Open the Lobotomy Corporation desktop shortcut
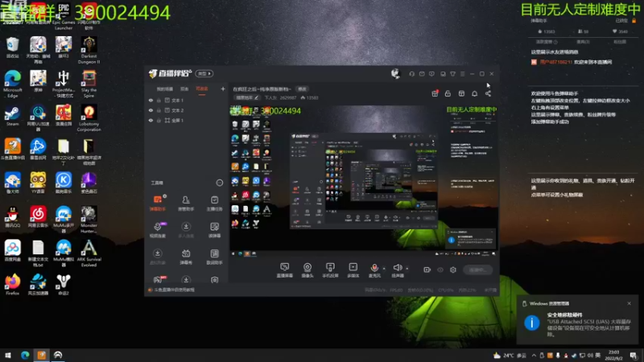Screen dimensions: 644x362 pyautogui.click(x=89, y=118)
